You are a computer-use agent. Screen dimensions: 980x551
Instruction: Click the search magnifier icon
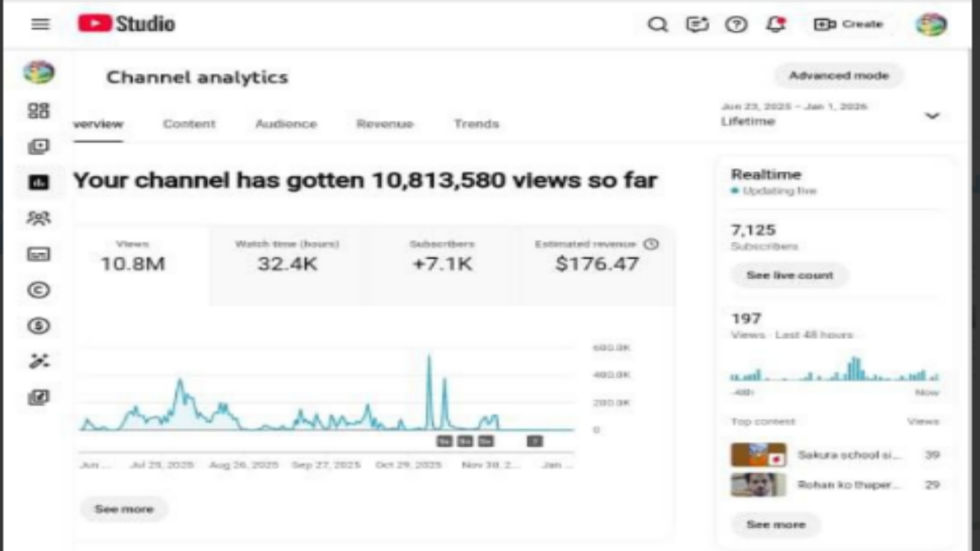coord(657,24)
